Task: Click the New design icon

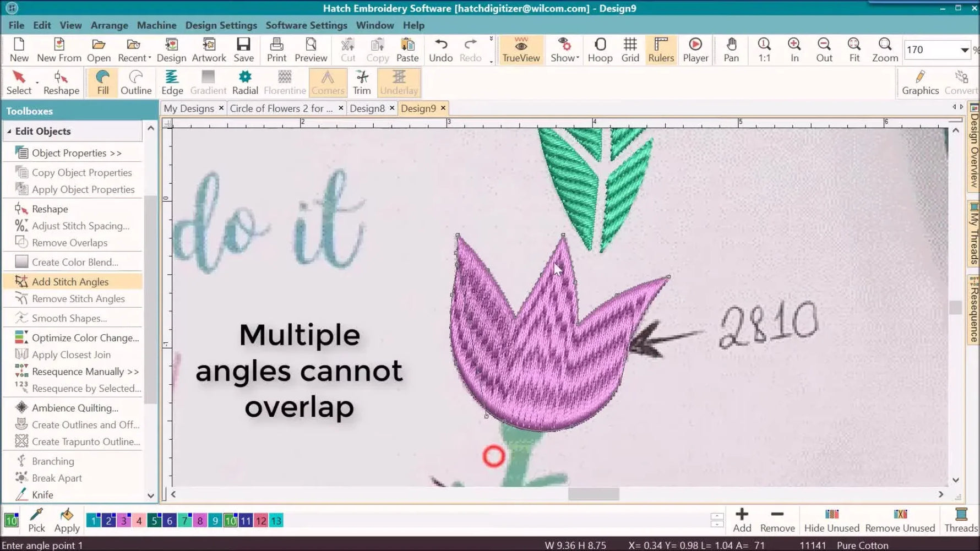Action: [19, 50]
